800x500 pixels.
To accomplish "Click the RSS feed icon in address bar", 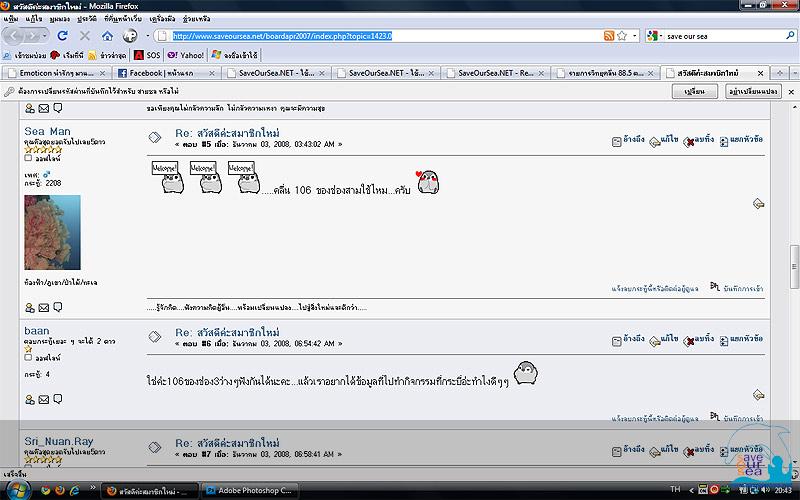I will (x=608, y=36).
